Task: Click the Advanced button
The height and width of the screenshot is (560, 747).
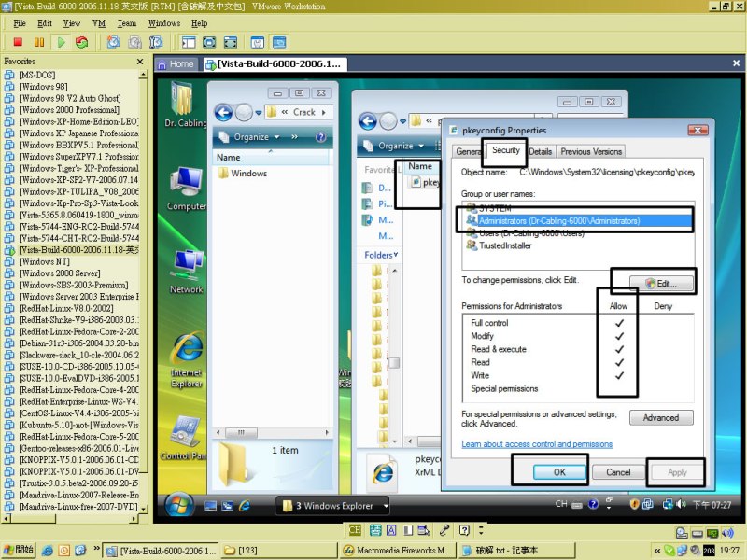Action: 661,417
